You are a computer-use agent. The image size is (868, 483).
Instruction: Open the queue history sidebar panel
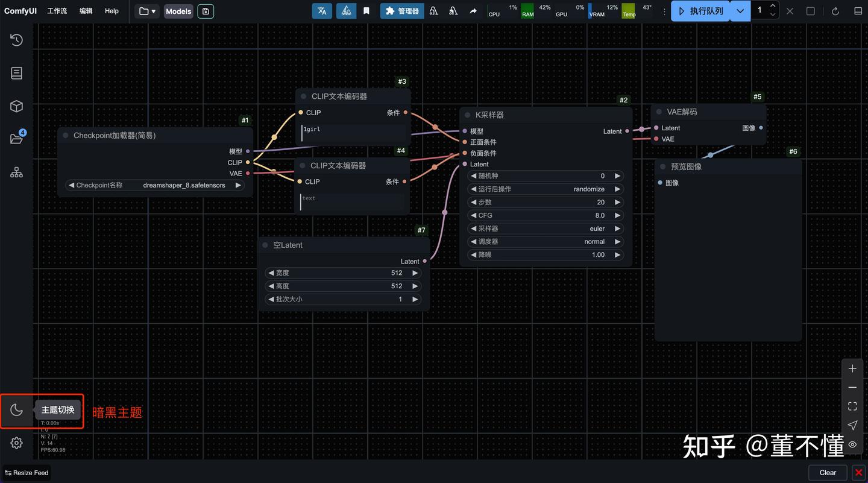(x=16, y=40)
